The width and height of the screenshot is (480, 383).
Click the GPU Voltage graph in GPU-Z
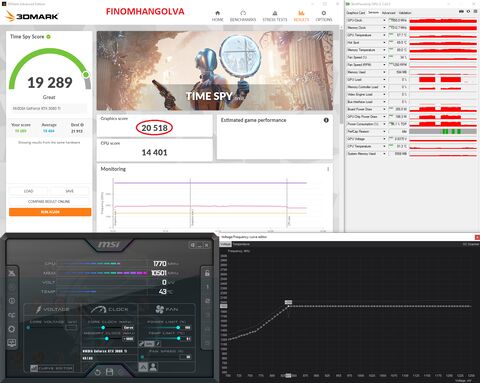443,139
